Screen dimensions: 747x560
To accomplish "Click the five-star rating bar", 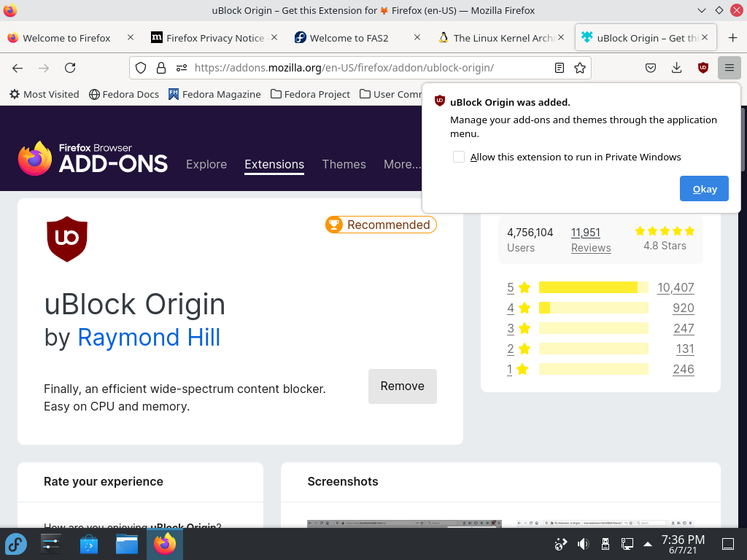I will [594, 287].
